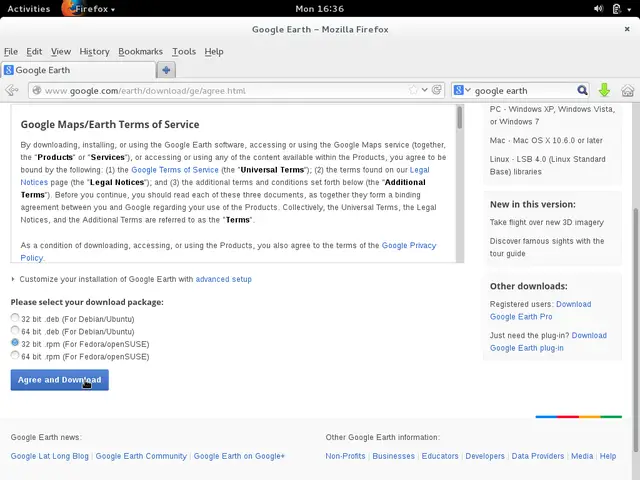Open the File menu
The width and height of the screenshot is (640, 480).
coord(11,51)
